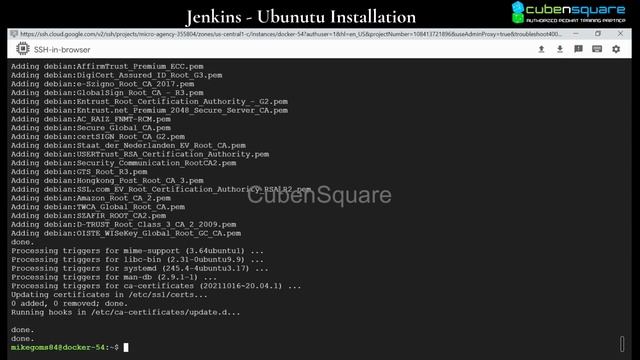Screen dimensions: 640x360
Task: Click the OISTE_WISeKey_Global_Root_GC_CA.pem line
Action: tap(126, 233)
